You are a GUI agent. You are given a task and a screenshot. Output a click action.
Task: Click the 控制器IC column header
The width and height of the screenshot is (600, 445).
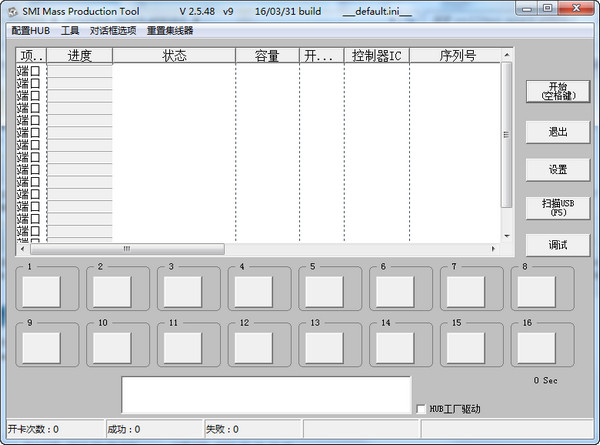(x=377, y=56)
